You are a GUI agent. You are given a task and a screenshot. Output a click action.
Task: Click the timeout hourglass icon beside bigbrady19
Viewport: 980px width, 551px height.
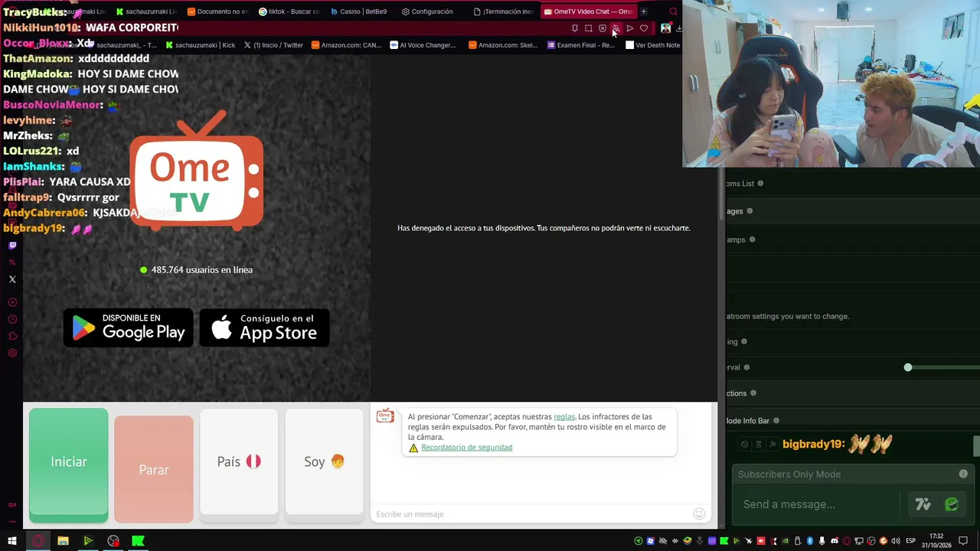click(x=759, y=444)
